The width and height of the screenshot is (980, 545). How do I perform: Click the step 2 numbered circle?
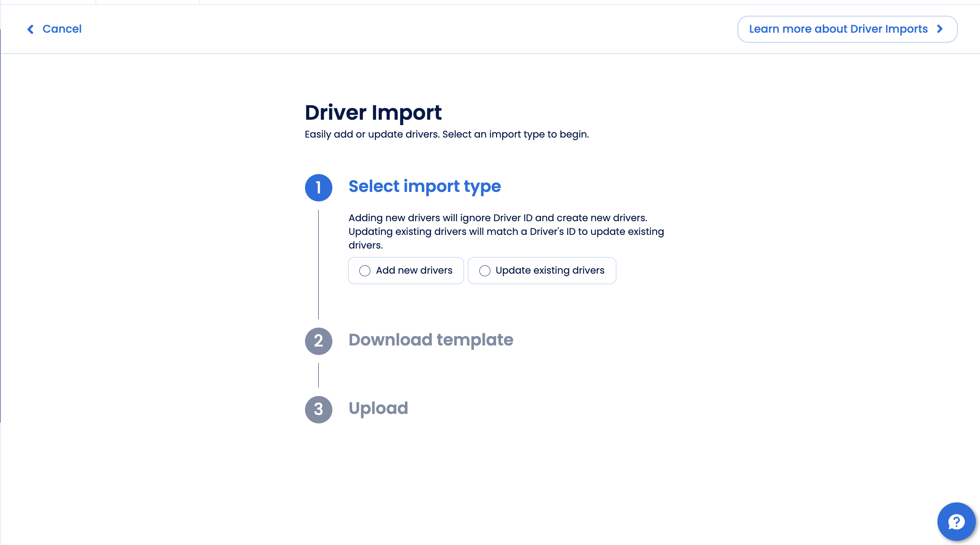[x=318, y=341]
